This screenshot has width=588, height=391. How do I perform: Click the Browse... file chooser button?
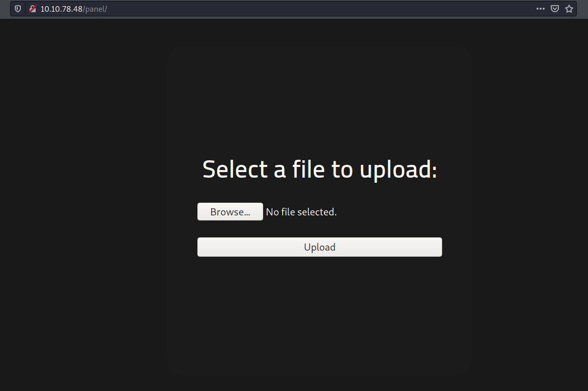point(230,212)
